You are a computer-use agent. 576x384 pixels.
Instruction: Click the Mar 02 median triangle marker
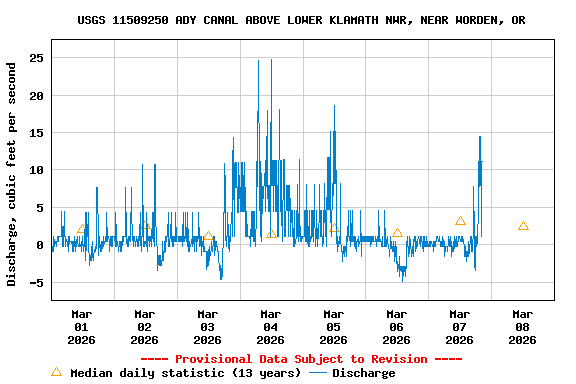click(145, 225)
